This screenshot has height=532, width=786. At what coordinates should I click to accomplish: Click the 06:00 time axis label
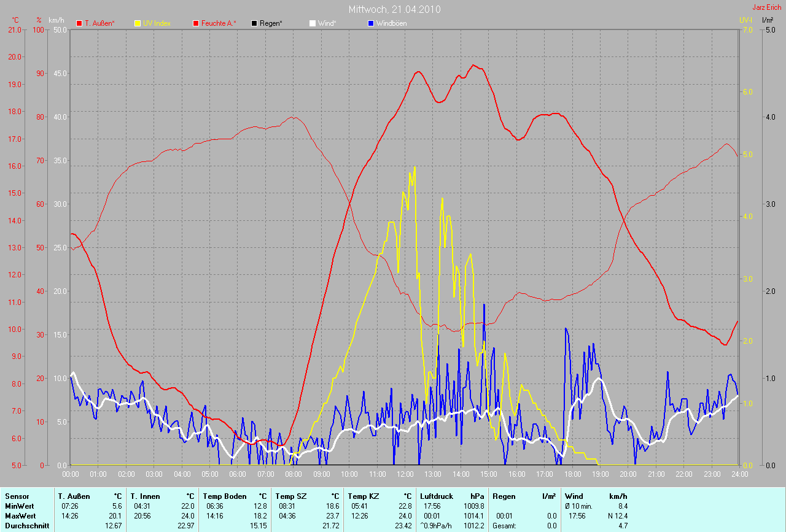pyautogui.click(x=238, y=474)
